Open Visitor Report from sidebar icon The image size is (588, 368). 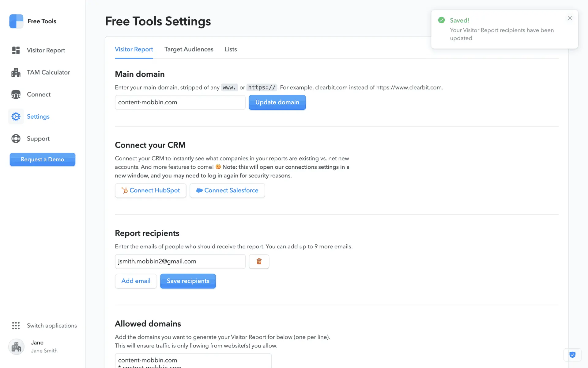[16, 50]
